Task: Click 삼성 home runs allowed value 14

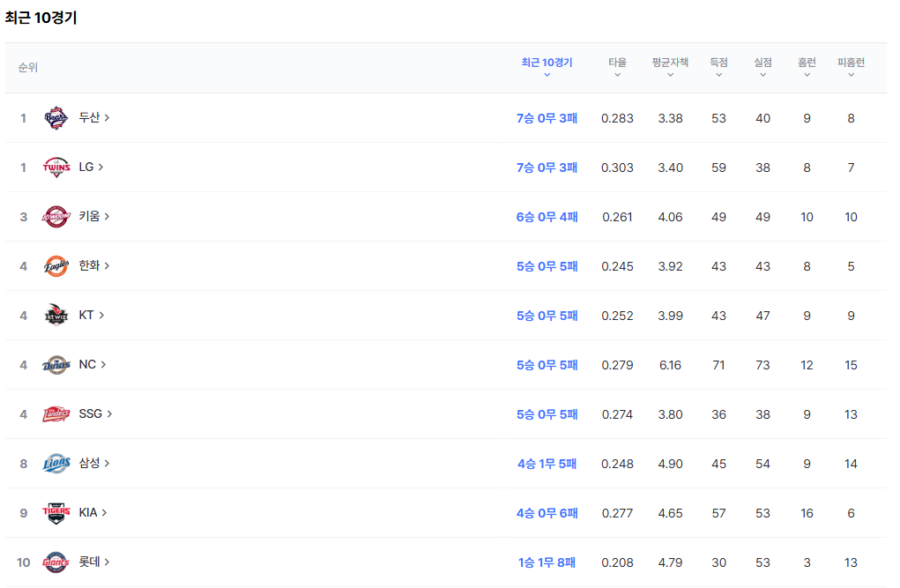Action: pyautogui.click(x=851, y=464)
